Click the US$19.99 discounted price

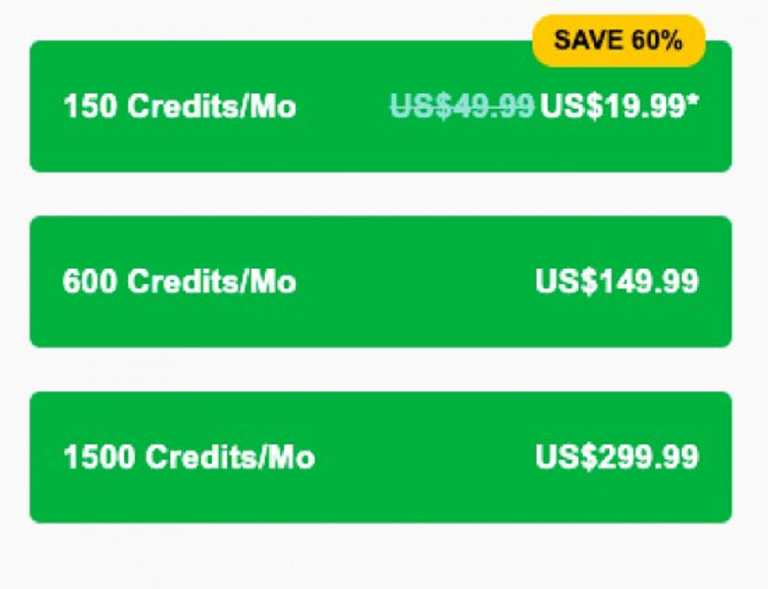pos(612,106)
